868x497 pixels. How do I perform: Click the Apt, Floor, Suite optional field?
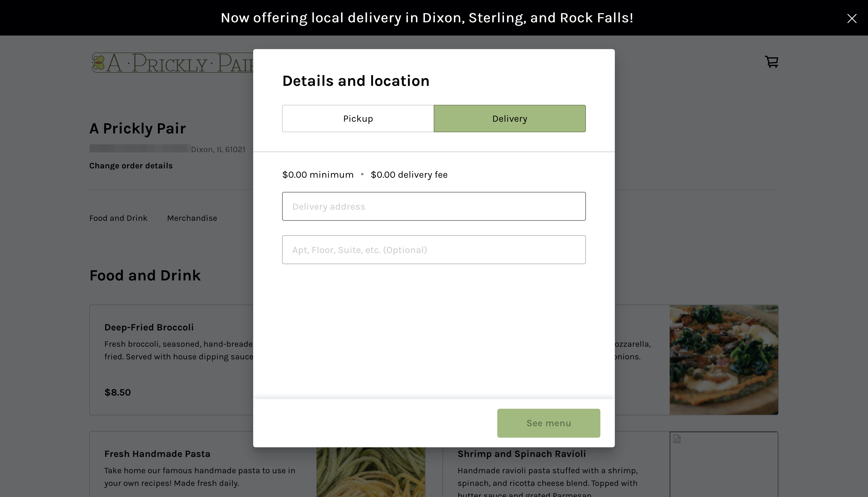[x=434, y=249]
